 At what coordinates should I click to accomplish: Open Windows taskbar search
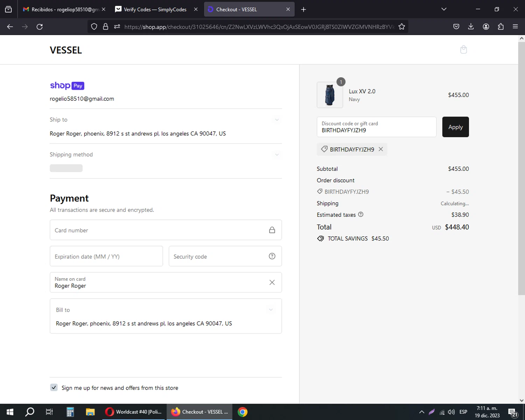coord(30,412)
